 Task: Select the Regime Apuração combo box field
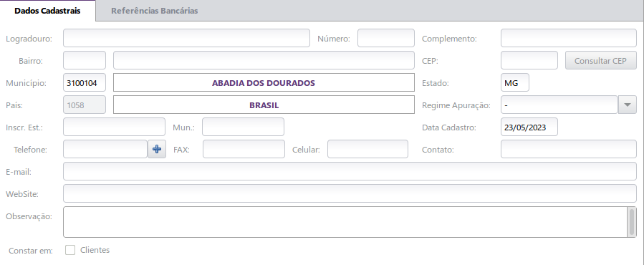click(559, 105)
